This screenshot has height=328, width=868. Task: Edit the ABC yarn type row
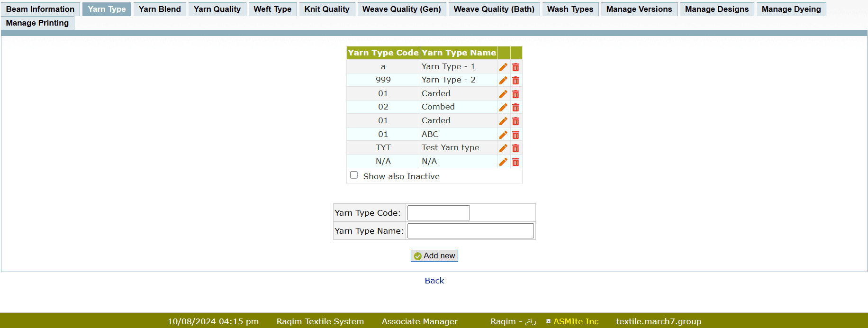click(503, 135)
